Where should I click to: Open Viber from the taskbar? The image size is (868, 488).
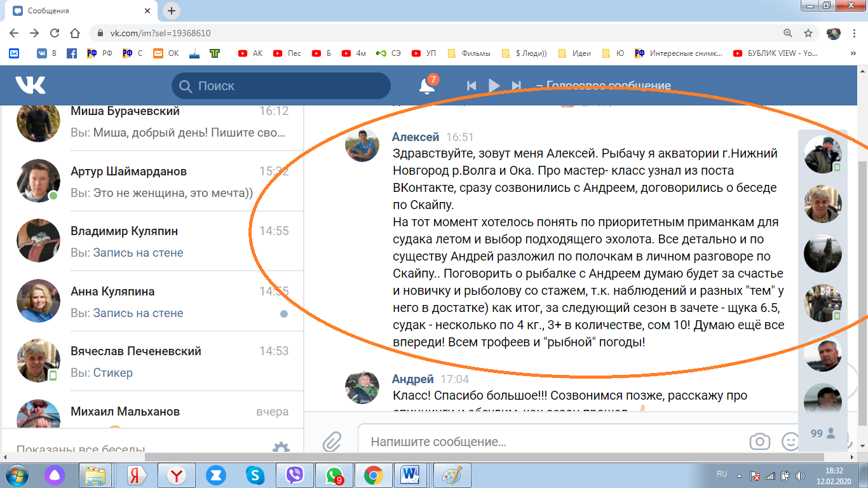(x=295, y=475)
